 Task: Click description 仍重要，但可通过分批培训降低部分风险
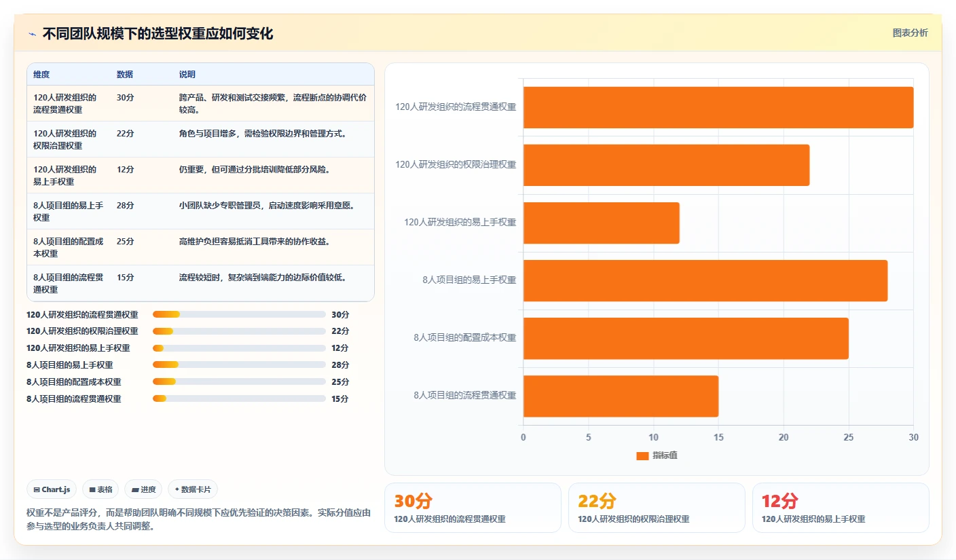[257, 169]
